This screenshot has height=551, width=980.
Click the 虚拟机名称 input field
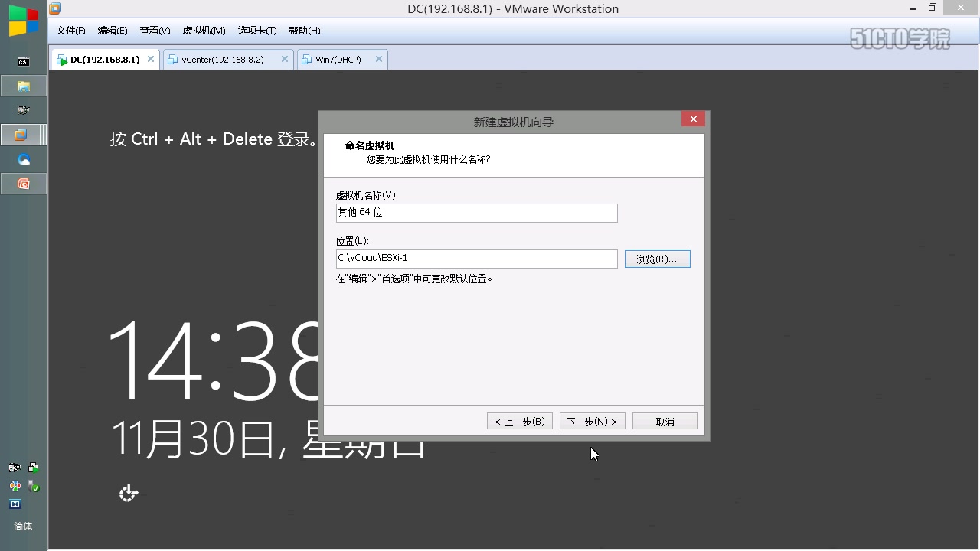pos(476,213)
